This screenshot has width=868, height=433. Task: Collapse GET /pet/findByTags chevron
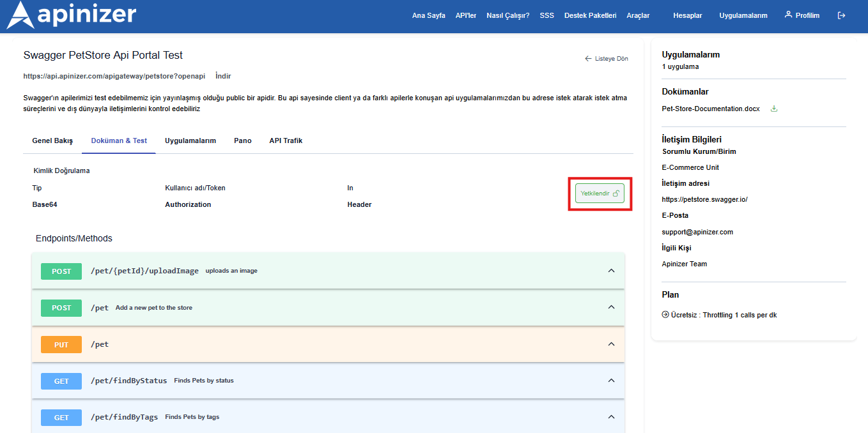(x=611, y=417)
